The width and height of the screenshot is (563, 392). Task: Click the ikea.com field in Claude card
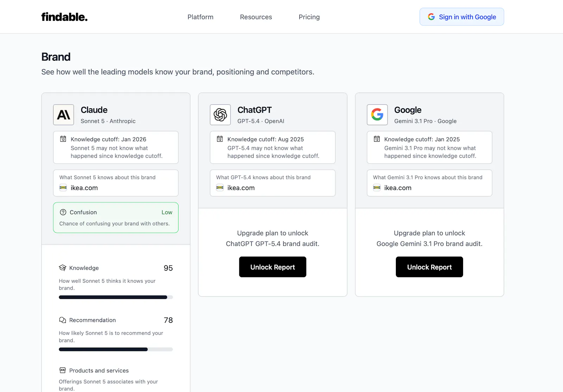click(116, 183)
